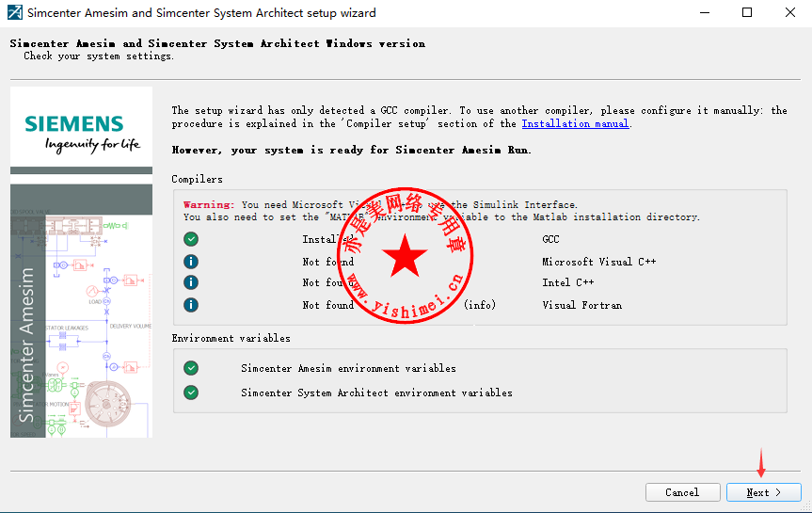Close the setup wizard window
This screenshot has height=513, width=812.
click(x=789, y=12)
